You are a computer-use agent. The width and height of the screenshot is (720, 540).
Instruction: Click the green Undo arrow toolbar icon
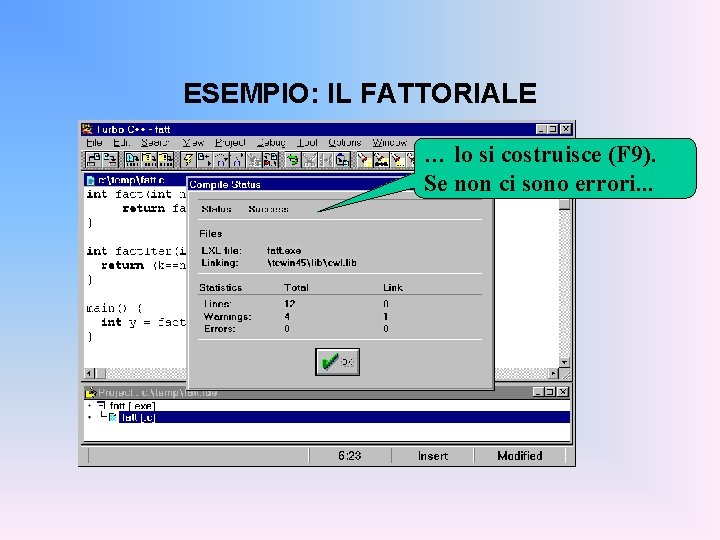pyautogui.click(x=292, y=160)
